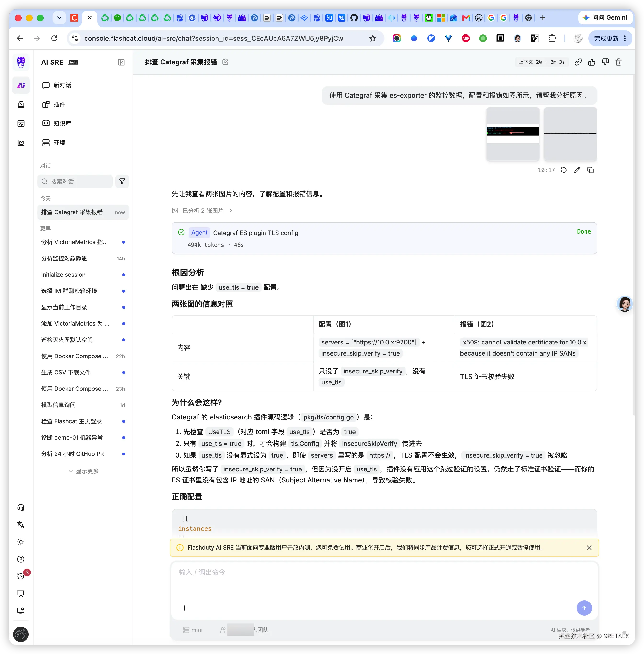Open conversation 检查 Flashcat 主页登录
The width and height of the screenshot is (644, 654).
coord(83,421)
